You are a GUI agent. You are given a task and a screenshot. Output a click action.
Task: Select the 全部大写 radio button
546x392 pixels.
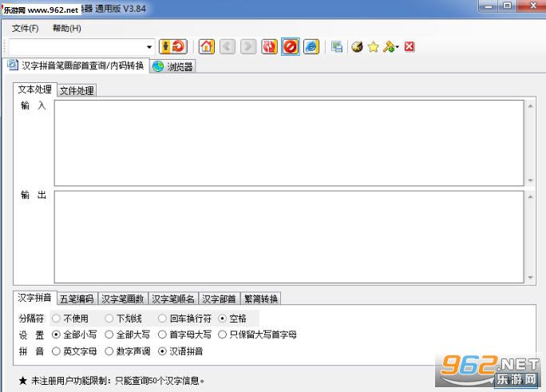click(128, 335)
